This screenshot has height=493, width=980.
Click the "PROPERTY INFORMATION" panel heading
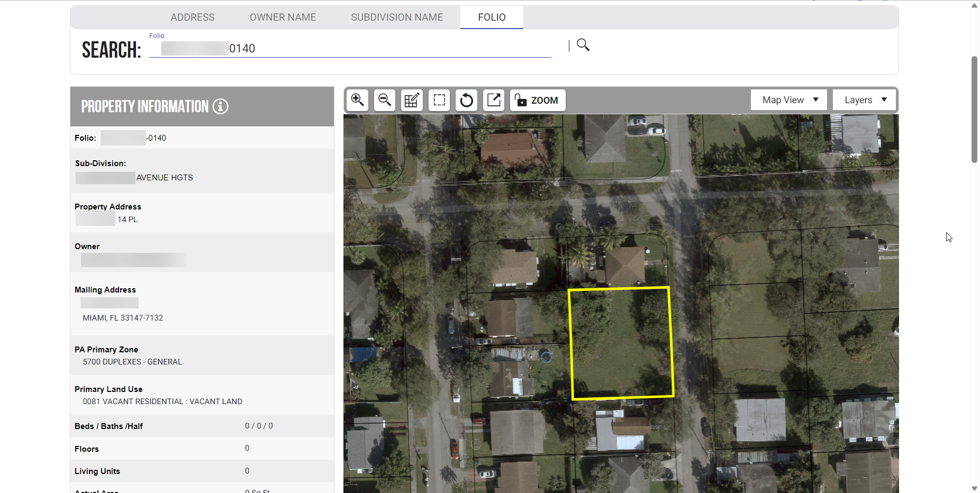145,106
